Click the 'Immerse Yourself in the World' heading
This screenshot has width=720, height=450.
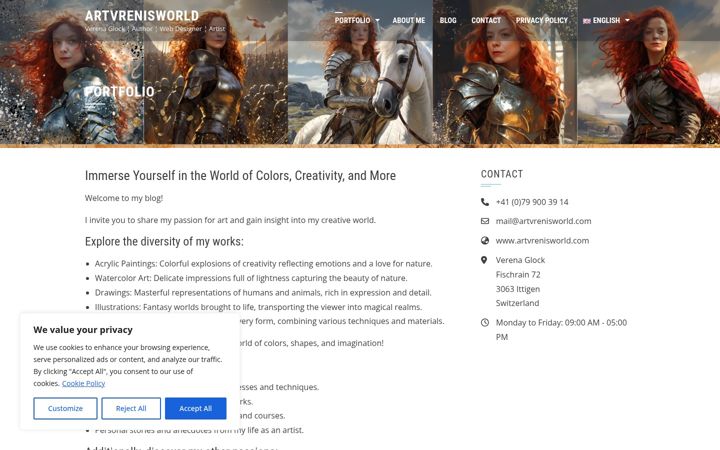point(240,175)
